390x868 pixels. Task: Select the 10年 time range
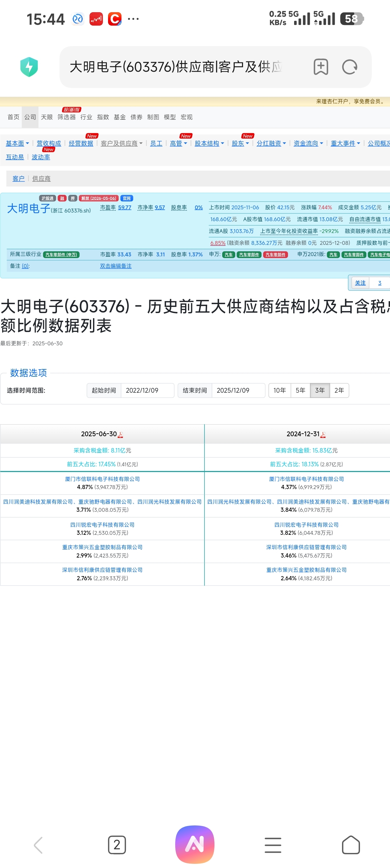[280, 390]
